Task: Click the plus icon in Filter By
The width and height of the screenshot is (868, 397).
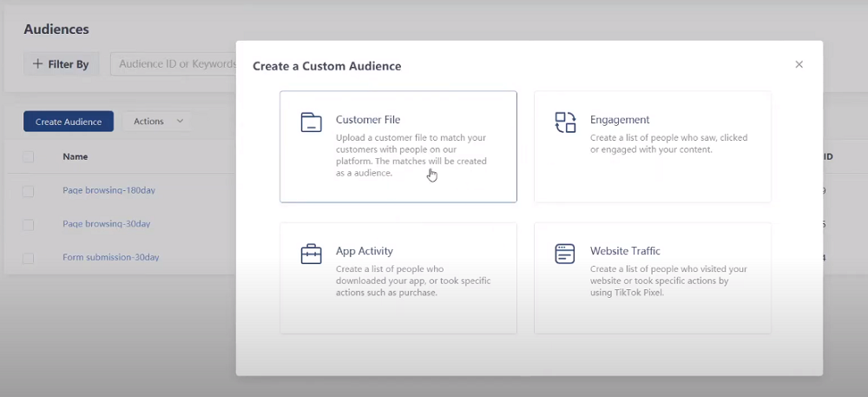Action: click(37, 64)
